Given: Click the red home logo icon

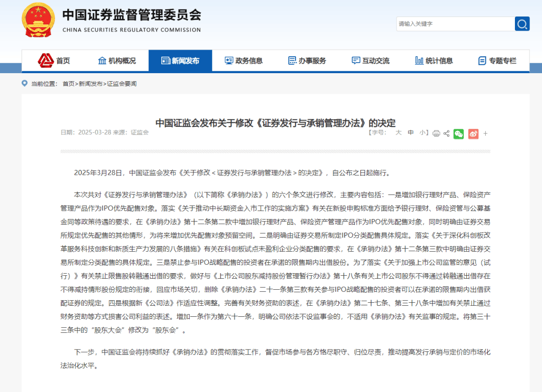Looking at the screenshot, I should (46, 61).
